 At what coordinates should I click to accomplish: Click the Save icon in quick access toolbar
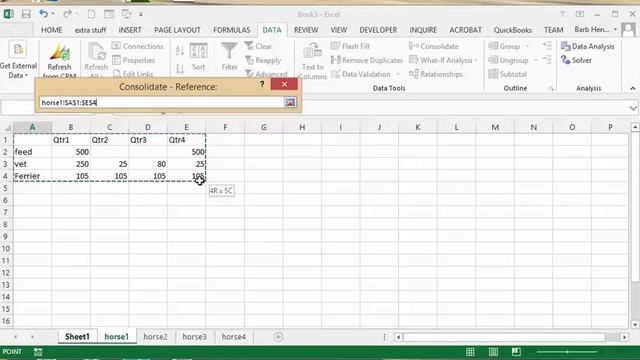point(26,14)
